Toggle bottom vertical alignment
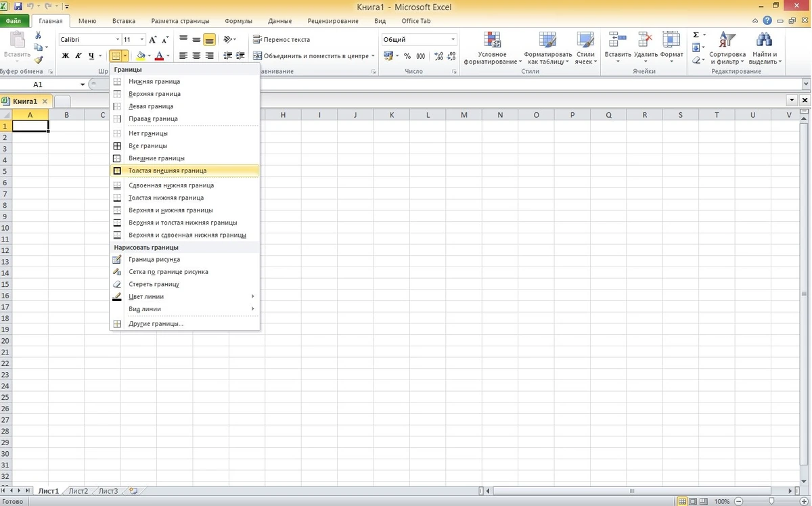This screenshot has width=812, height=506. [209, 40]
